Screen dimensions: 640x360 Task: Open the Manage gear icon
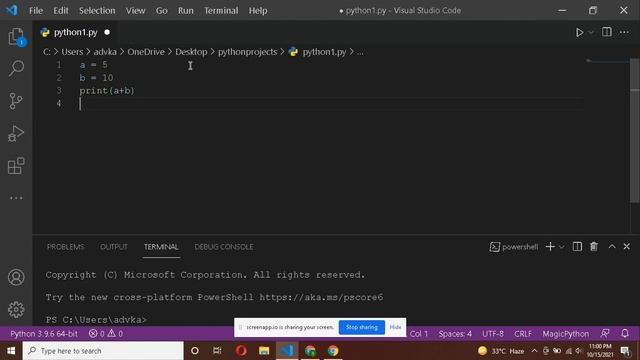click(x=16, y=309)
